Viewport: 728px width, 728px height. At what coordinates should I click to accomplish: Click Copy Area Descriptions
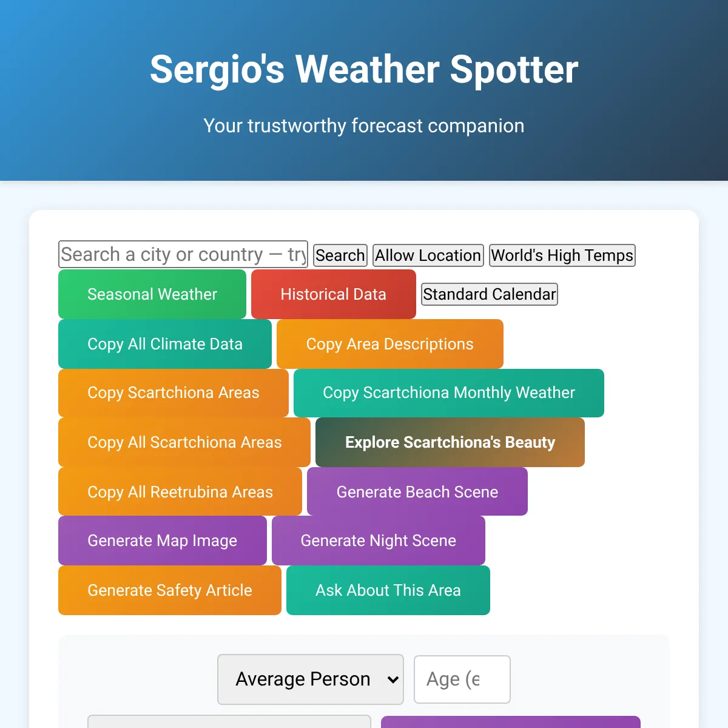coord(390,344)
